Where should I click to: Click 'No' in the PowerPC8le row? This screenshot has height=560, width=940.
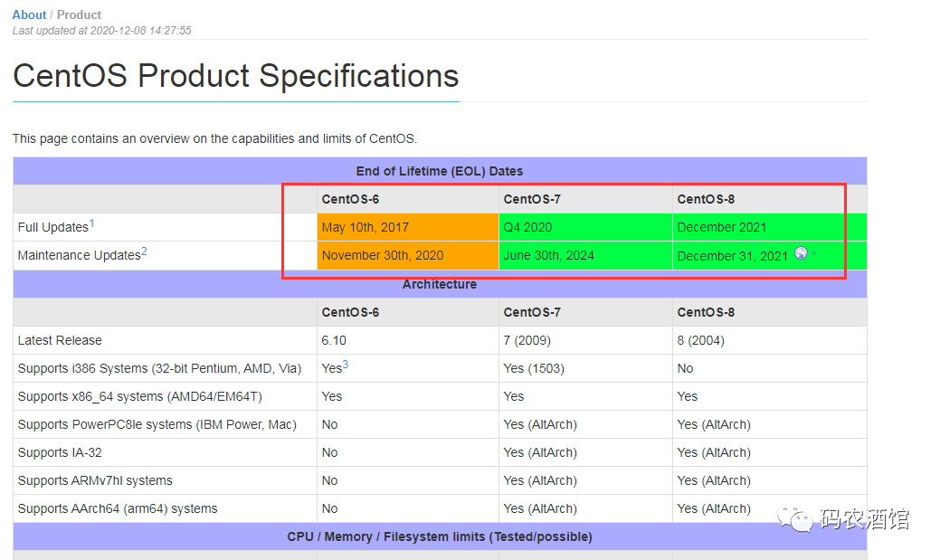click(329, 425)
